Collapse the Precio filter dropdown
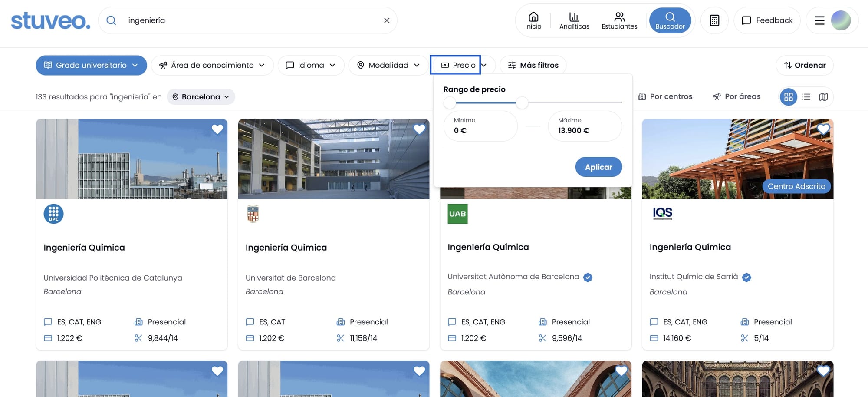 [x=463, y=65]
